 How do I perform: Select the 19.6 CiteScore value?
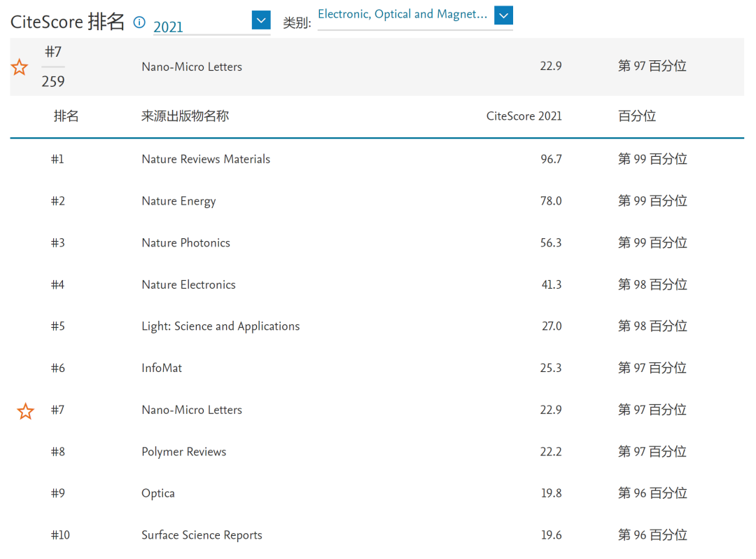click(x=551, y=535)
